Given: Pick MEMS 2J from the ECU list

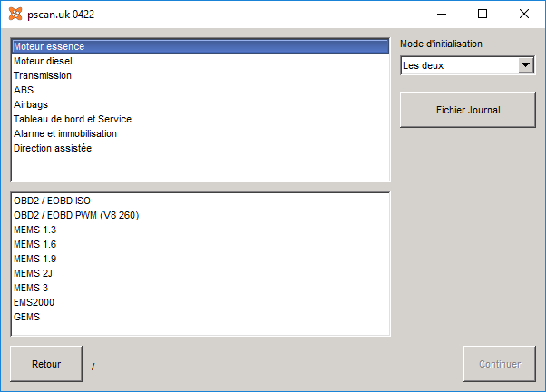Looking at the screenshot, I should (200, 273).
